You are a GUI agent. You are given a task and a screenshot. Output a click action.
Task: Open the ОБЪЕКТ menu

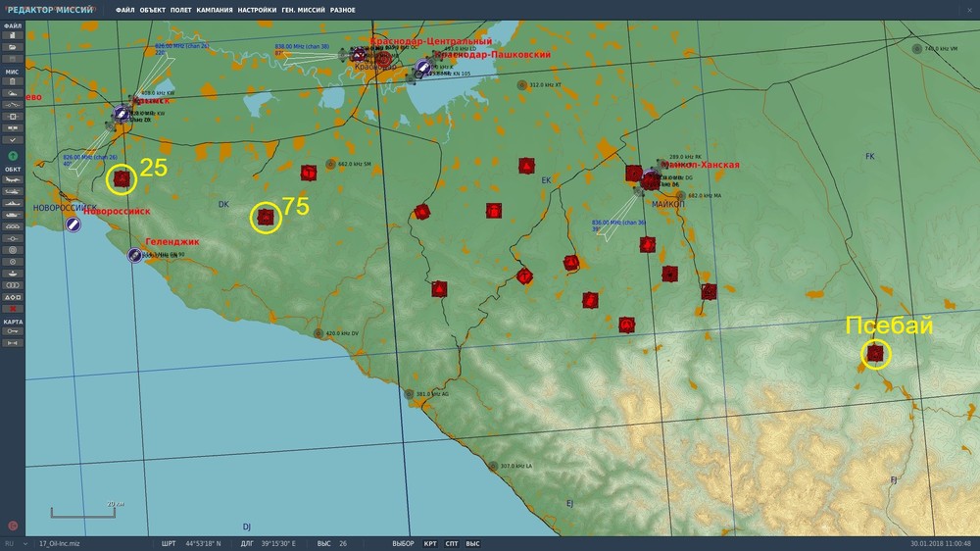pyautogui.click(x=152, y=10)
